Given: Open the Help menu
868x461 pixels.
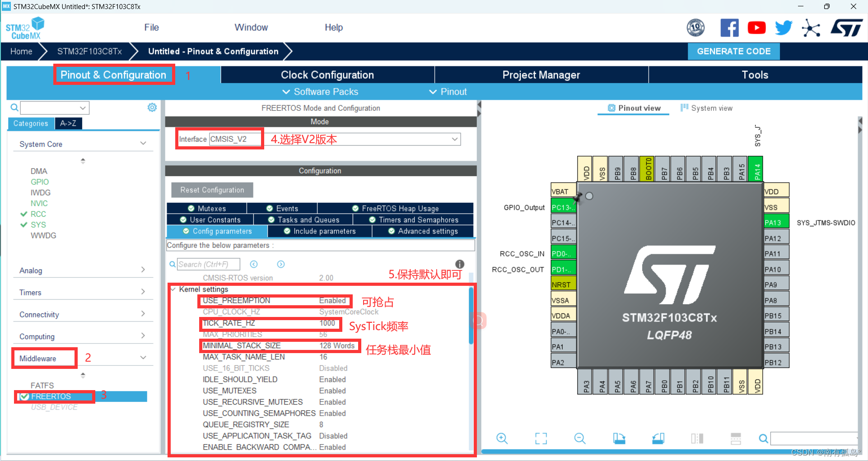Looking at the screenshot, I should [x=334, y=28].
